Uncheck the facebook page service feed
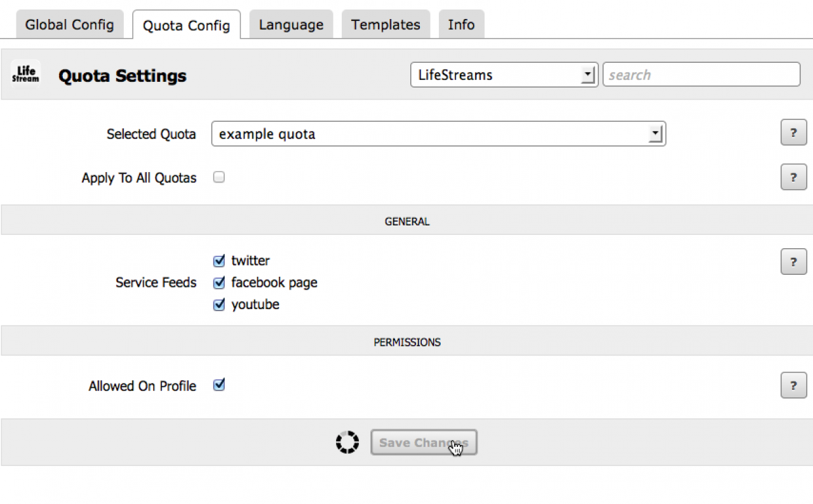This screenshot has height=504, width=813. [x=219, y=282]
